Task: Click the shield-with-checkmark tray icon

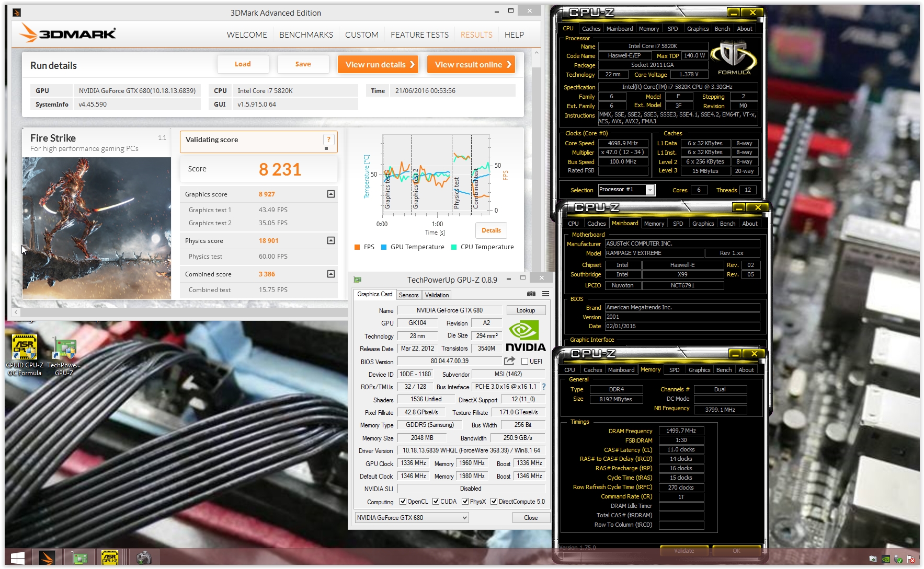Action: (898, 559)
